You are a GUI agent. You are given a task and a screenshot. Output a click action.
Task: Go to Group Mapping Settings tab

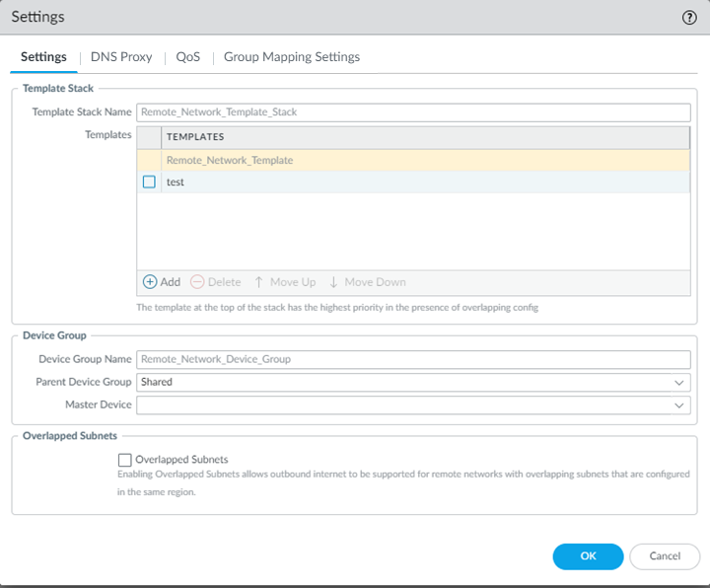[291, 57]
